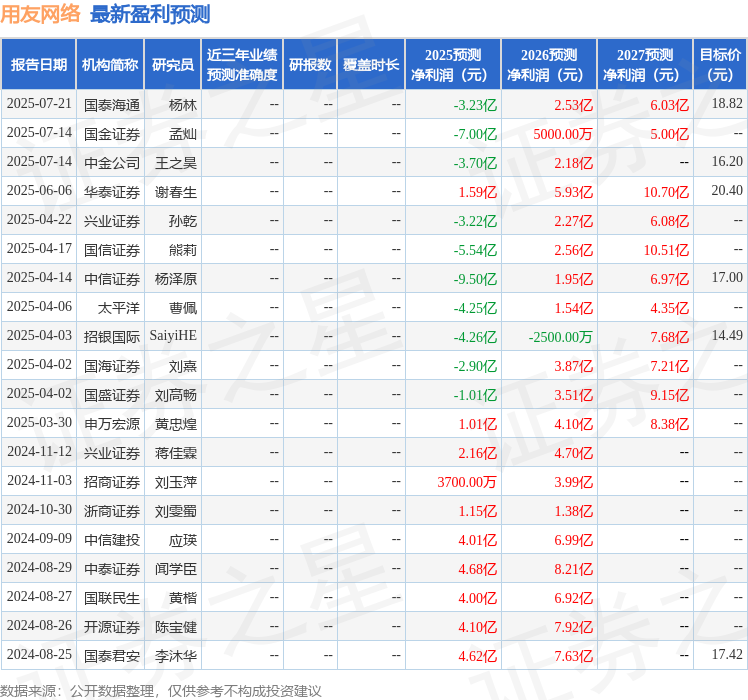Viewport: 748px width, 700px height.
Task: Select the 研究员 column header
Action: 172,65
